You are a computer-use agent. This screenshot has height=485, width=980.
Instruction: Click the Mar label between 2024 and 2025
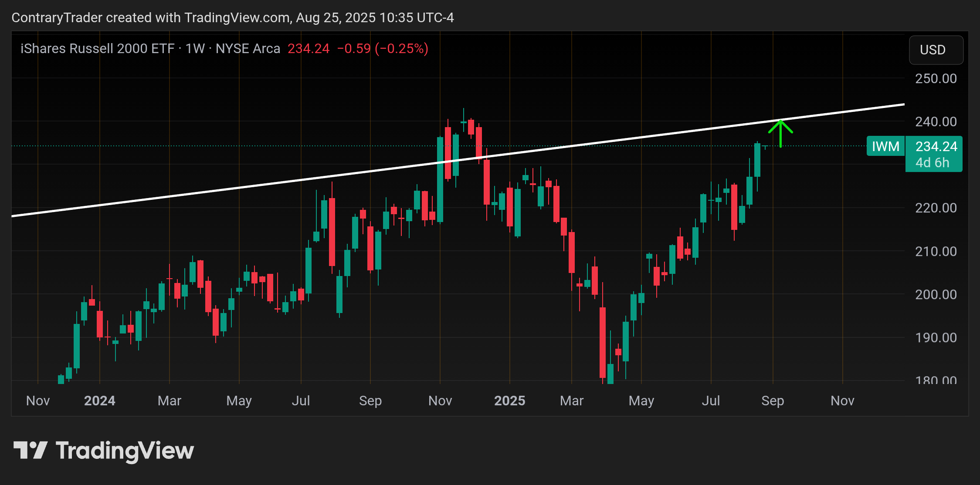coord(169,401)
